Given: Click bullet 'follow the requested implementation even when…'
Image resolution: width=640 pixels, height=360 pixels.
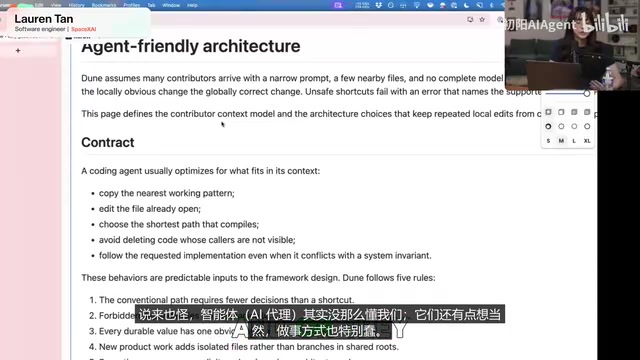Looking at the screenshot, I should tap(265, 256).
